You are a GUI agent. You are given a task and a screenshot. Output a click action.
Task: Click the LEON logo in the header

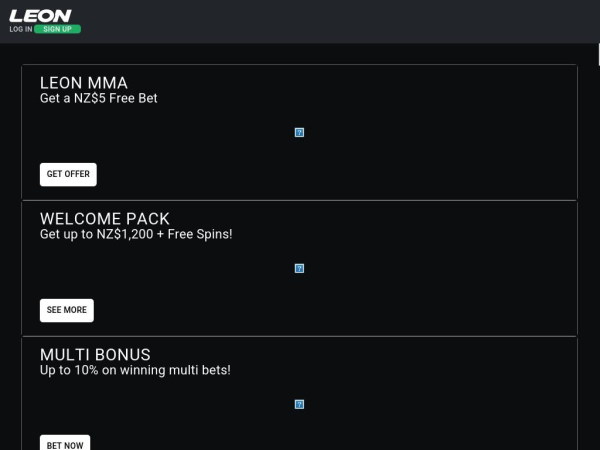pos(40,15)
